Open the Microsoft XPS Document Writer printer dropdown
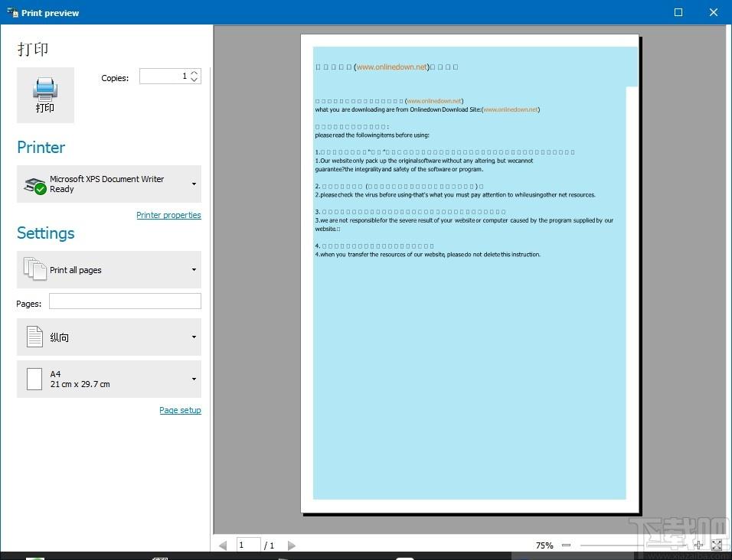Screen dimensions: 732x560 point(109,184)
